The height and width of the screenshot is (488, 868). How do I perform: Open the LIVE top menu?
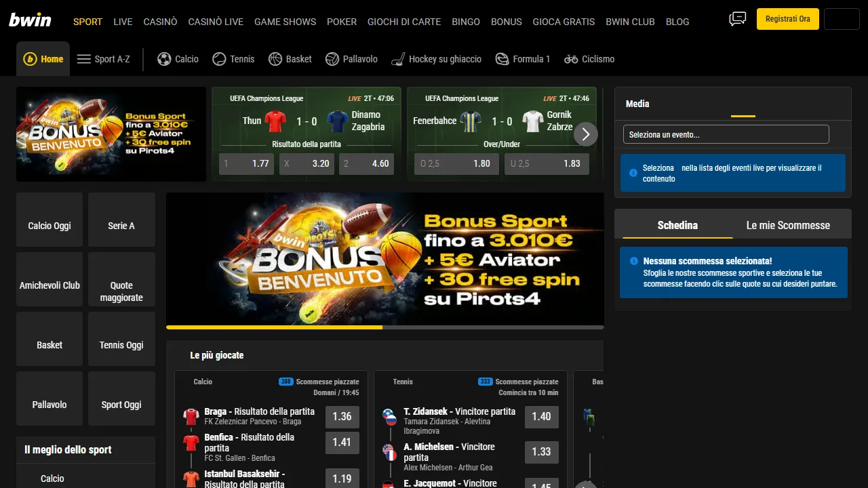click(x=123, y=22)
